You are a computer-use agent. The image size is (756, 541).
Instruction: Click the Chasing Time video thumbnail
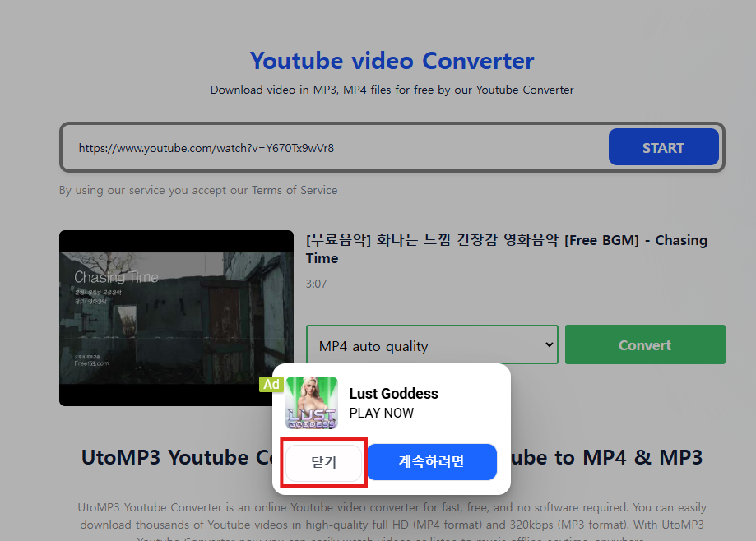(x=177, y=318)
